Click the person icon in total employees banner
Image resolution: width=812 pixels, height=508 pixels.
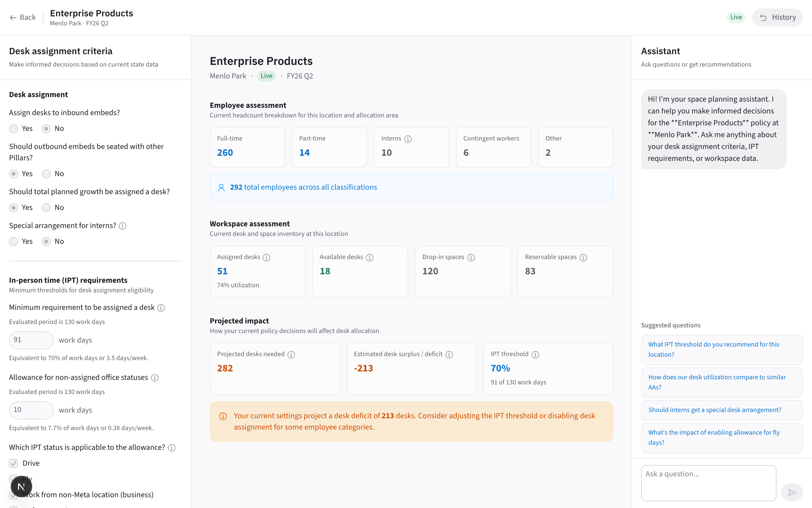pos(221,187)
